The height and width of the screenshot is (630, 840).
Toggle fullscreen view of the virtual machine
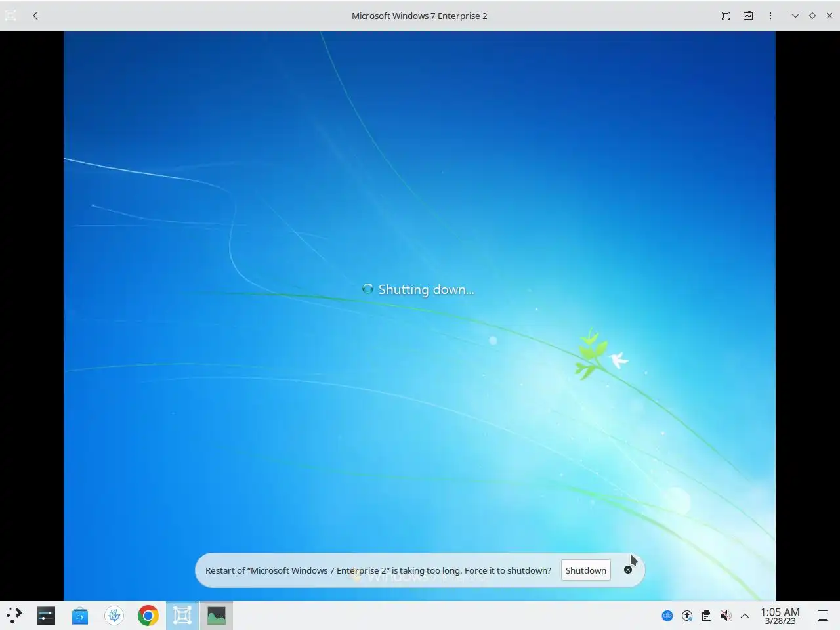point(726,16)
